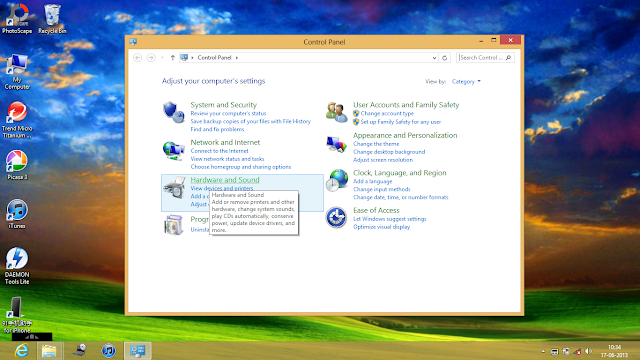Click View devices and printers
Image resolution: width=640 pixels, height=360 pixels.
click(x=222, y=188)
